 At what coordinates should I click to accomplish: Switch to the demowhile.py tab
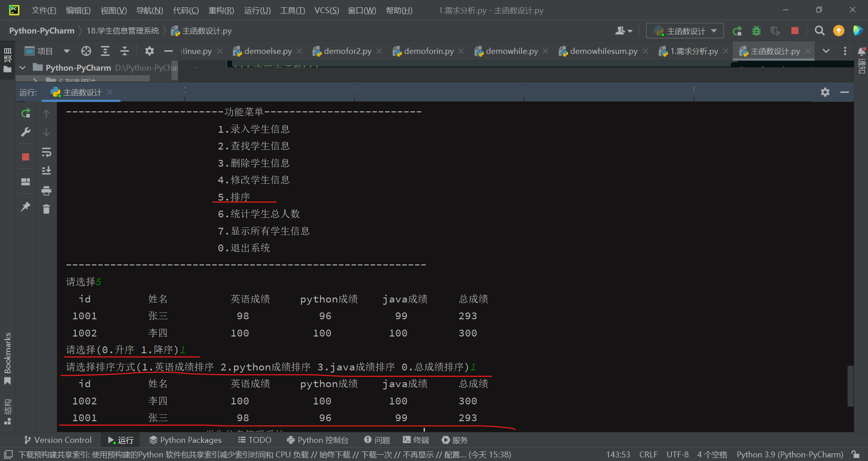[511, 51]
